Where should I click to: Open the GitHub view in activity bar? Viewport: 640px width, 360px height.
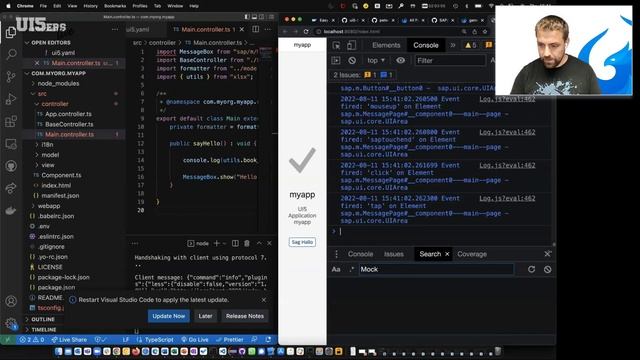coord(11,166)
